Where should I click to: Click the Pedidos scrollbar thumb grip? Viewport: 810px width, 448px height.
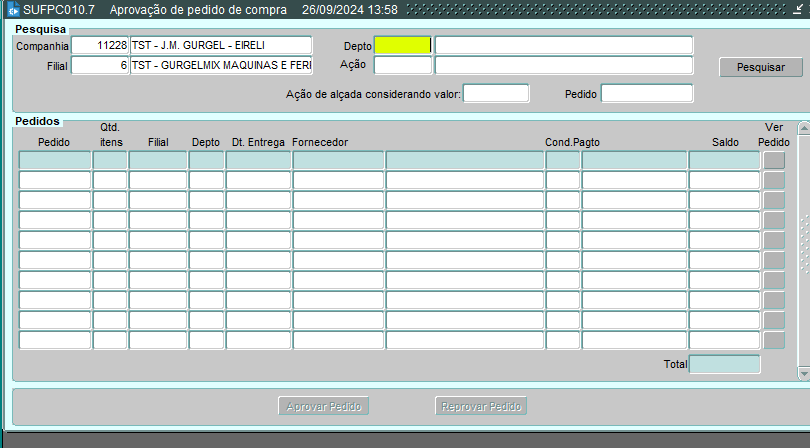(x=804, y=243)
